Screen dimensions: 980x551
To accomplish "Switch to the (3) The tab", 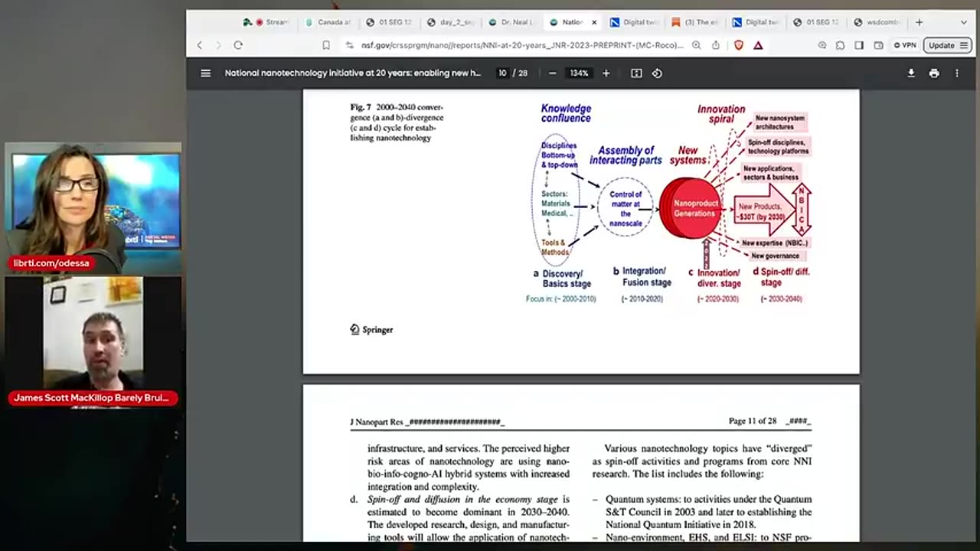I will click(x=694, y=22).
